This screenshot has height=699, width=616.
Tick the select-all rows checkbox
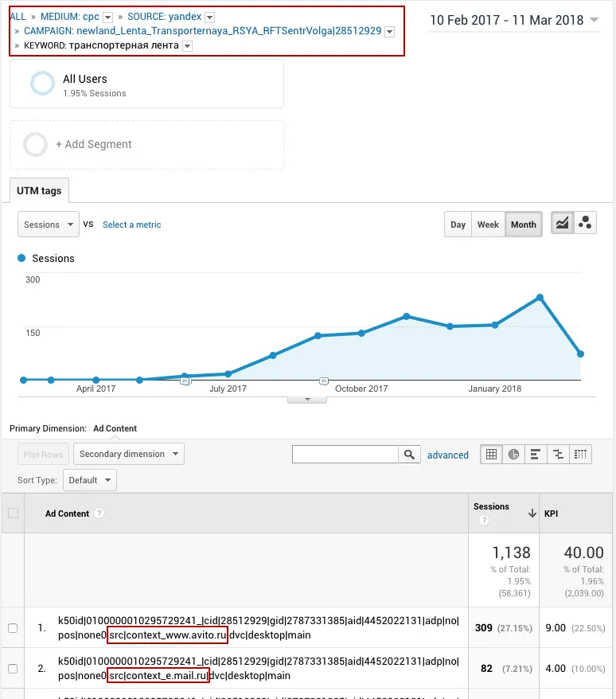[14, 514]
